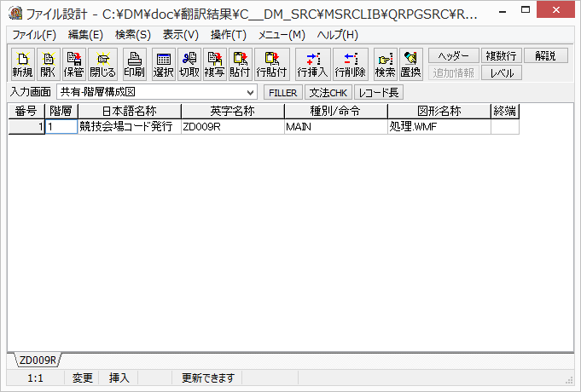Image resolution: width=581 pixels, height=392 pixels.
Task: Select the 競技会場コード発行 cell
Action: click(130, 127)
